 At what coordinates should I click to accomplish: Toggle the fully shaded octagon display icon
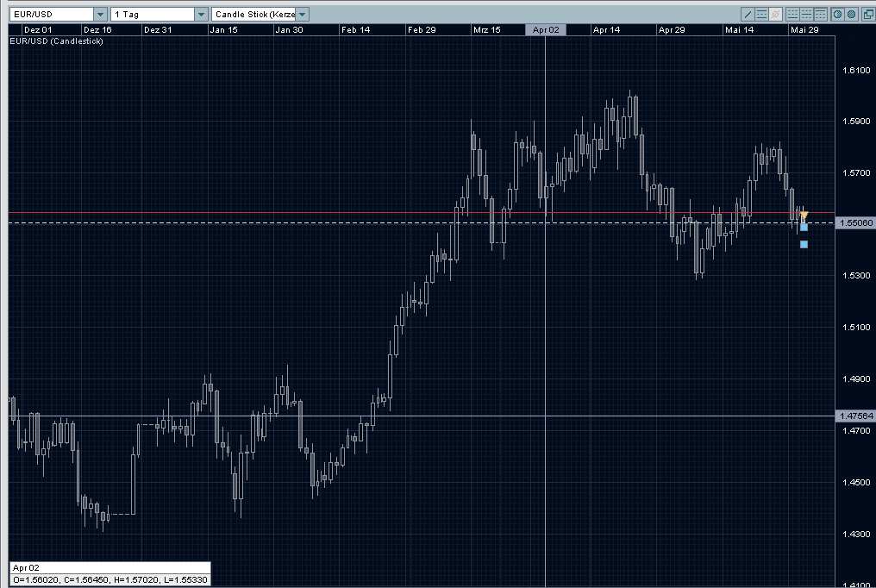click(851, 14)
